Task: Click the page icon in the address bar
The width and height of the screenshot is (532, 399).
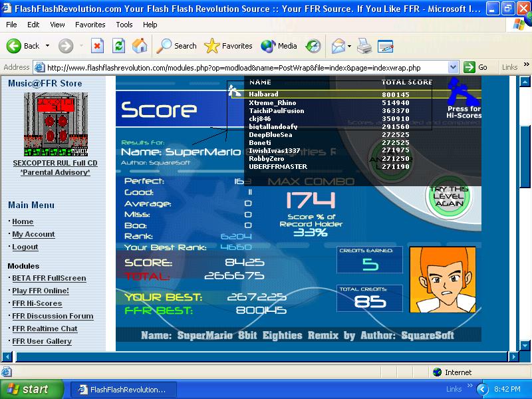Action: coord(40,68)
